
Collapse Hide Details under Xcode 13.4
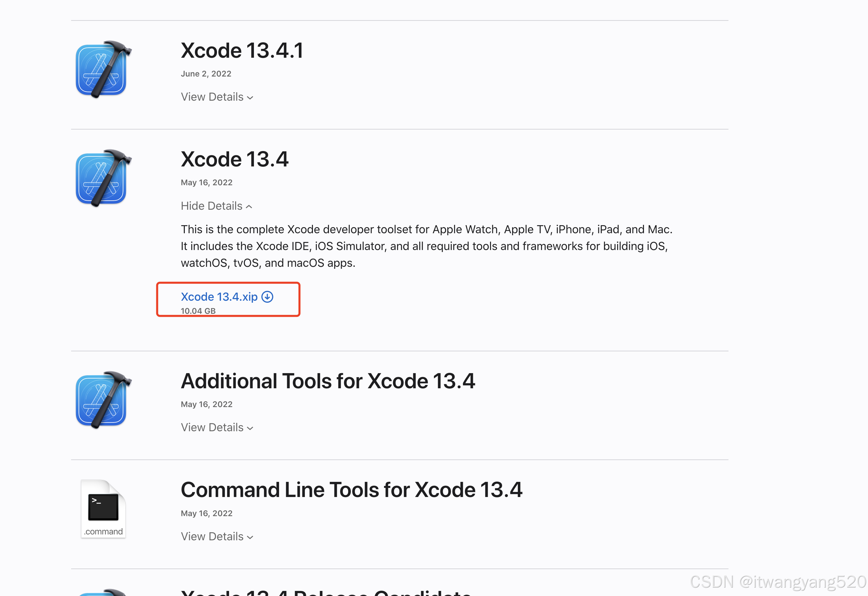coord(216,206)
